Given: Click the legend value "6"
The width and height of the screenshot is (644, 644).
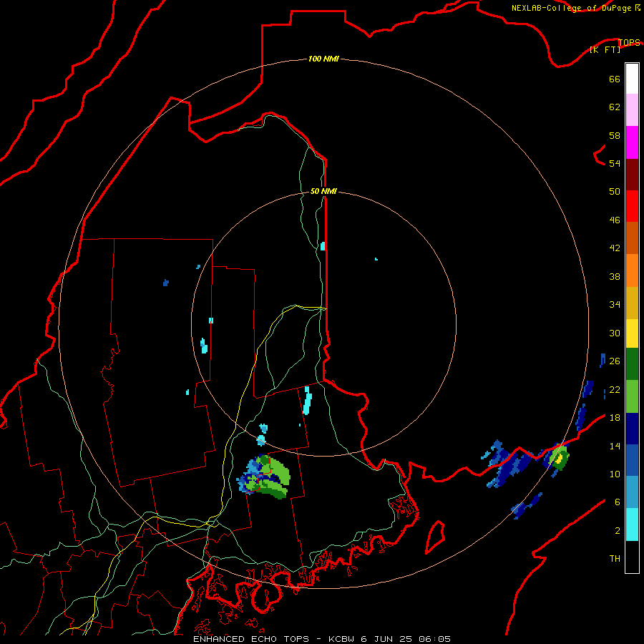Looking at the screenshot, I should click(618, 502).
